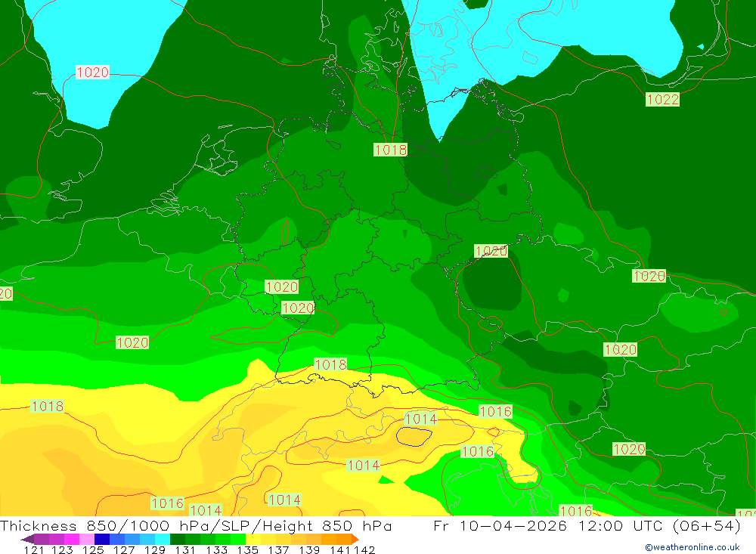Image resolution: width=756 pixels, height=554 pixels.
Task: Click the legend value 127
Action: [124, 549]
